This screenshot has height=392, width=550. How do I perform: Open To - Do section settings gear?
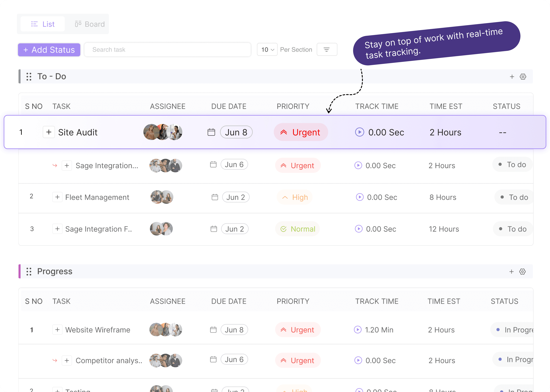click(523, 77)
